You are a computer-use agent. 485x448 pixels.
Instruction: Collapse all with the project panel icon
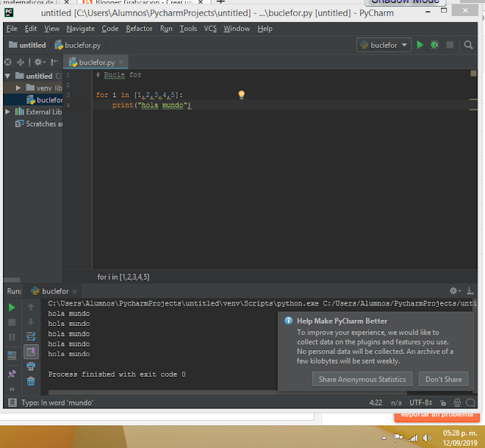tap(20, 62)
